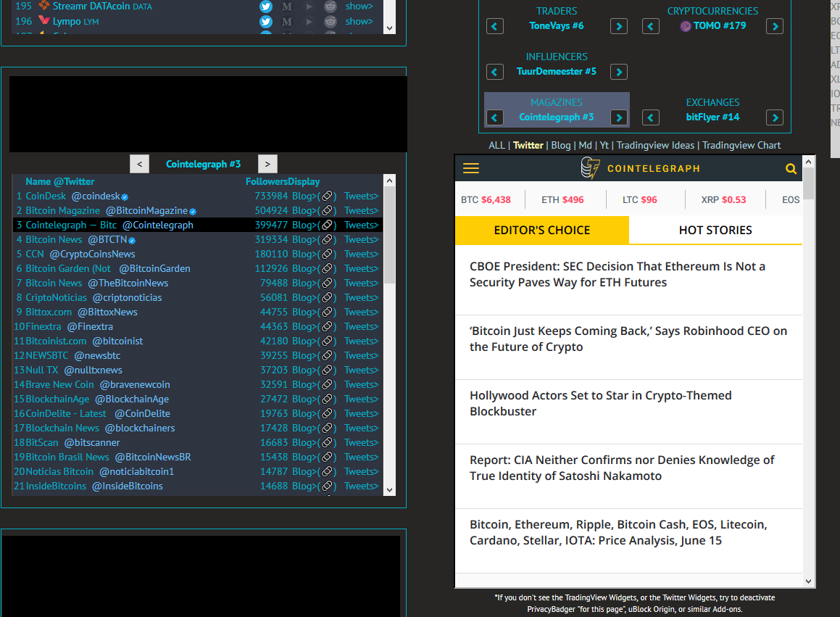Switch to Blog view tab

561,145
